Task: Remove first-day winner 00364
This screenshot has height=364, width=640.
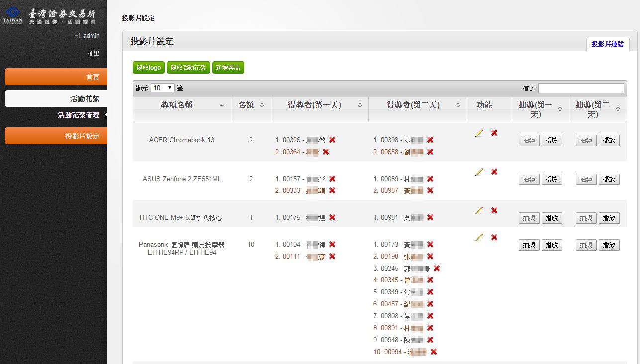Action: click(326, 152)
